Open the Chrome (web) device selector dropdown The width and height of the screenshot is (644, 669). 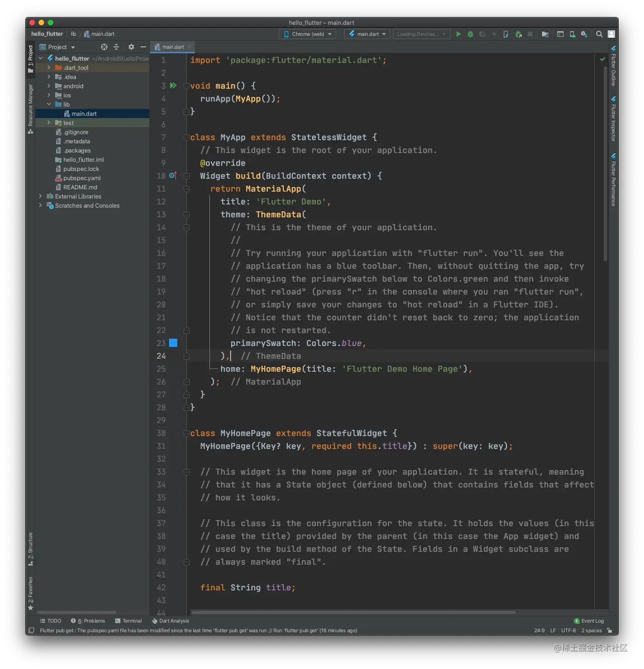pos(307,34)
